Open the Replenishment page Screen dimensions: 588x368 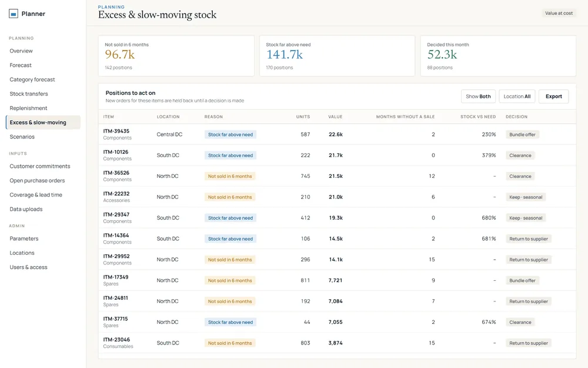(28, 108)
